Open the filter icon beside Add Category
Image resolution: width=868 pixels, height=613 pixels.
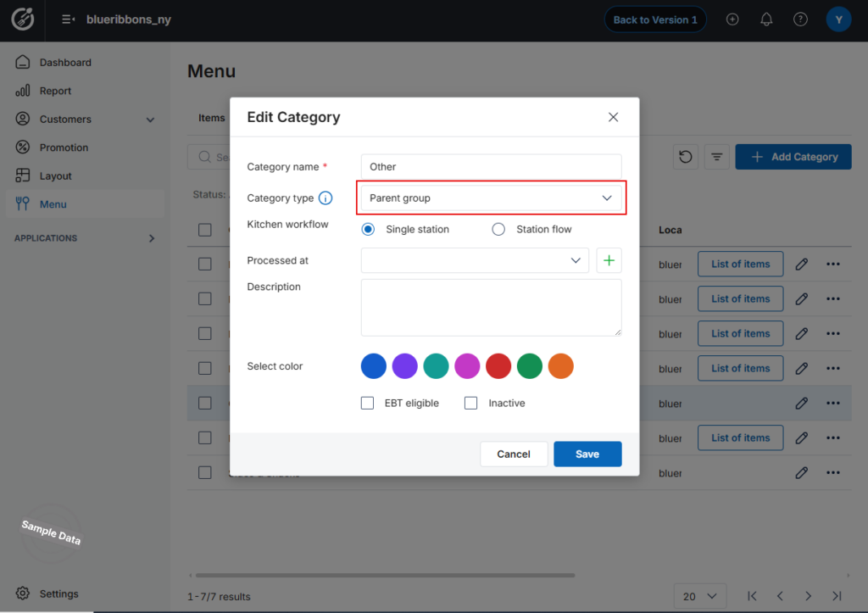(717, 157)
